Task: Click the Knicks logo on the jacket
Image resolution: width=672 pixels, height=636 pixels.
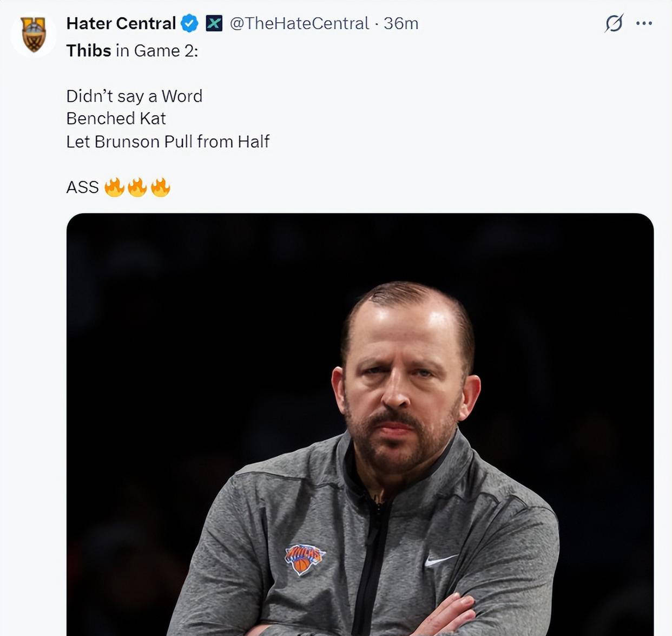Action: (305, 558)
